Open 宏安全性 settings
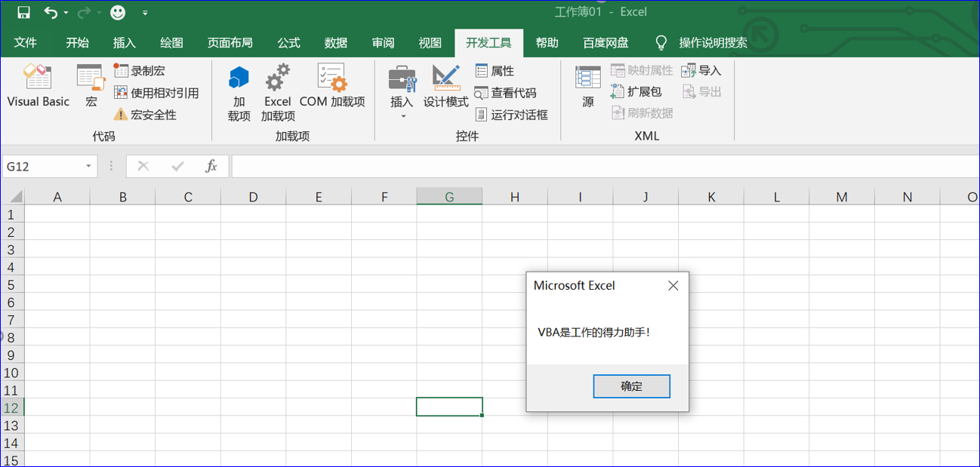Image resolution: width=980 pixels, height=467 pixels. [145, 115]
